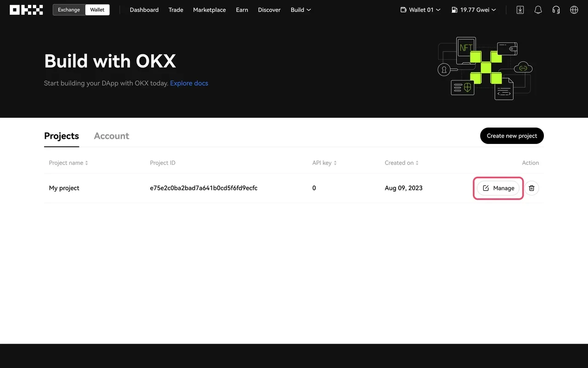588x368 pixels.
Task: Sort by Project name column
Action: coord(68,163)
